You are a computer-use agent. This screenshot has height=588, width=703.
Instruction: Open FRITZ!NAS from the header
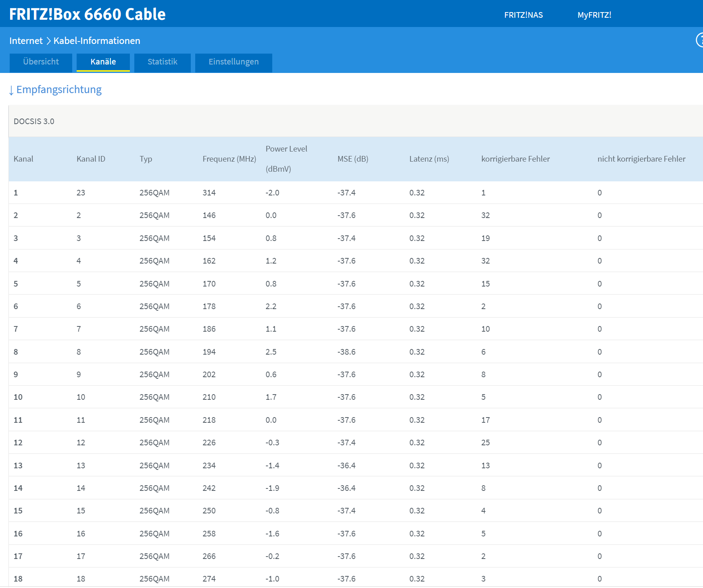click(x=524, y=15)
